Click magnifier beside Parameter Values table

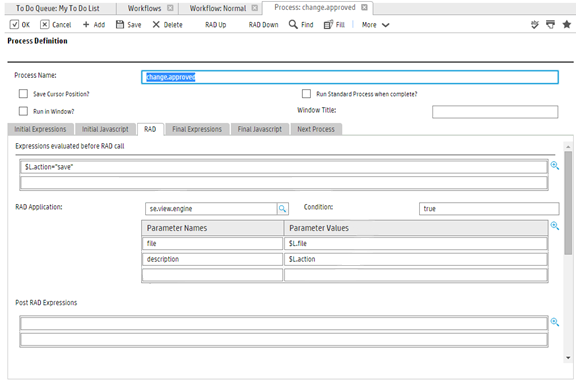point(555,226)
